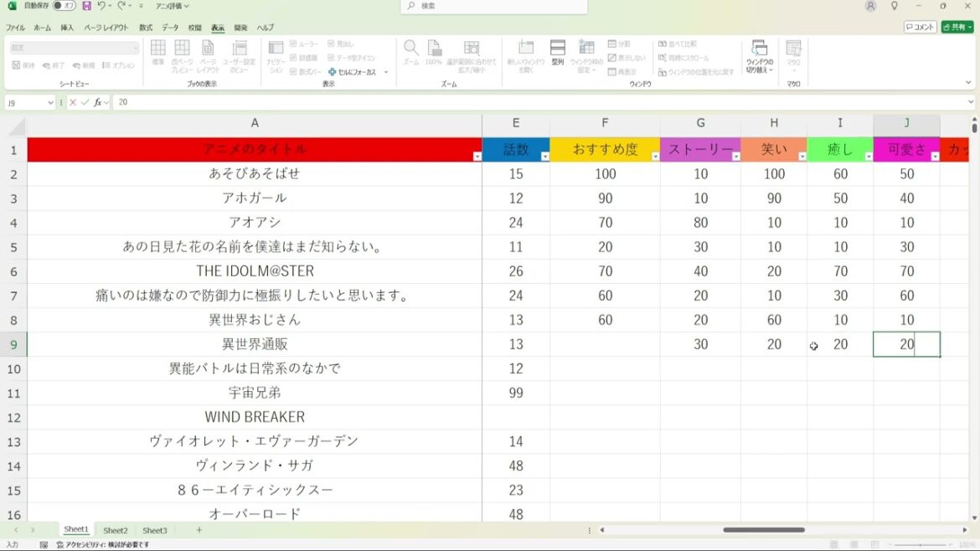Click the Save icon in title bar
Viewport: 980px width, 551px height.
[x=86, y=6]
